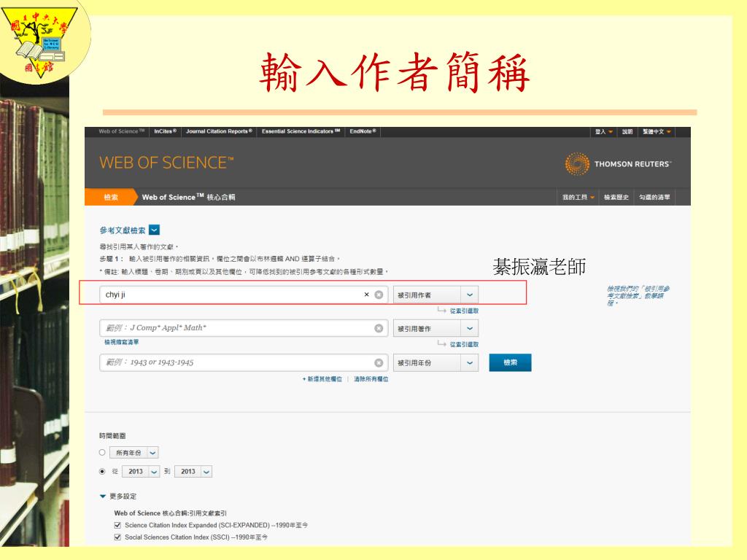
Task: Open EndNote from the top bar
Action: pos(363,131)
